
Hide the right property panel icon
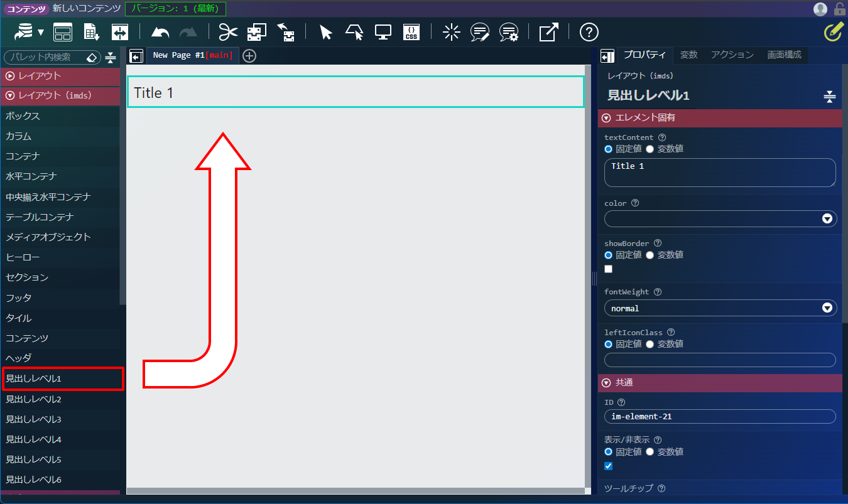(607, 56)
